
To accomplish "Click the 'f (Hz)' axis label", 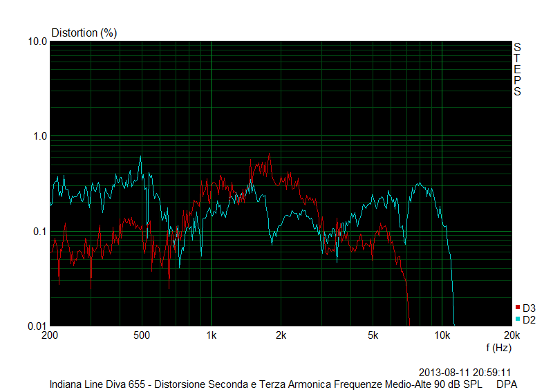I will 498,348.
